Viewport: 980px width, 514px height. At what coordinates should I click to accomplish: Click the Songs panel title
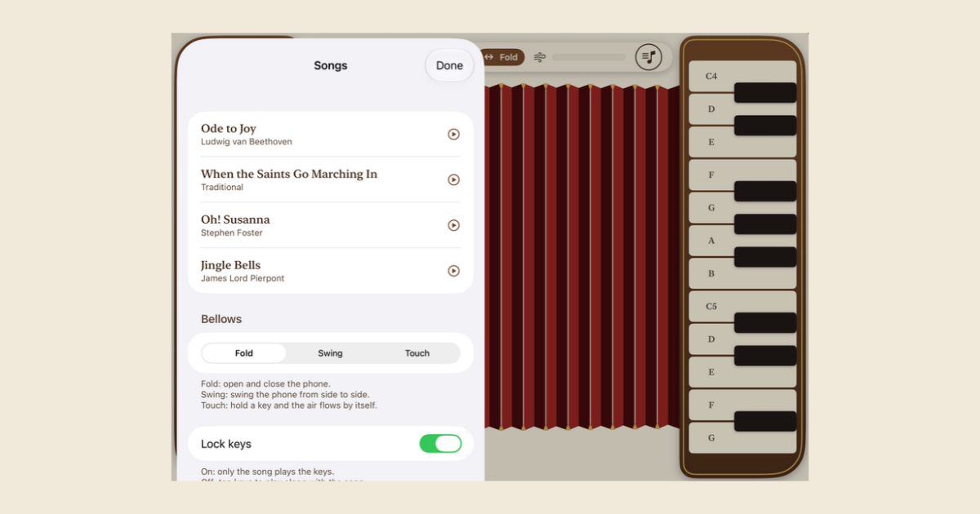331,65
